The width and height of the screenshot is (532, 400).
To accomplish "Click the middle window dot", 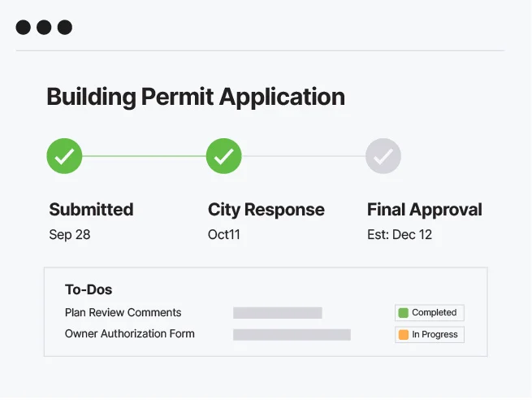I will click(x=44, y=28).
